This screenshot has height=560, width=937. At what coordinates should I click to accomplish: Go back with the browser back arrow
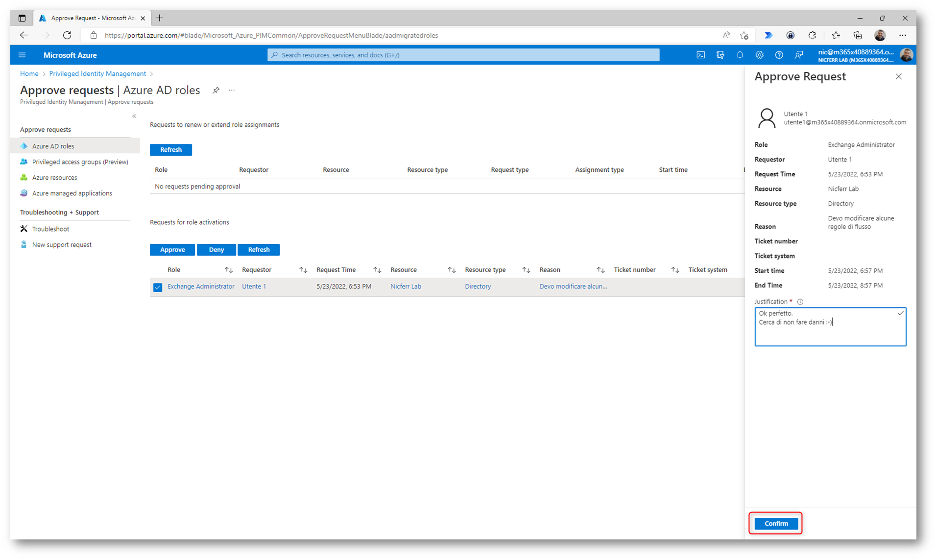24,35
